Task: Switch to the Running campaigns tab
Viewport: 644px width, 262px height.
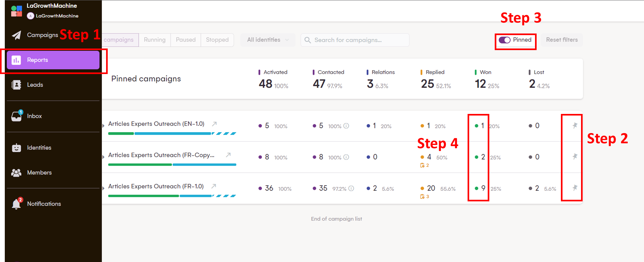Action: pos(155,40)
